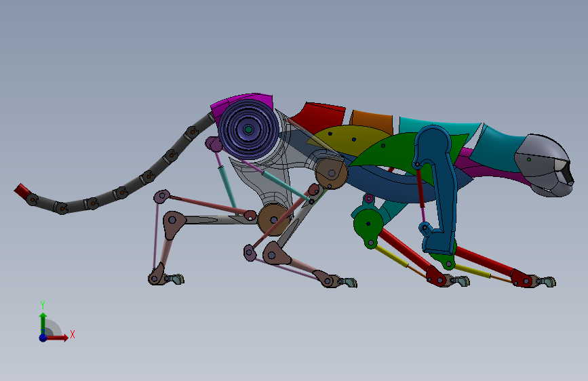Select the dark red back panel

pos(319,117)
